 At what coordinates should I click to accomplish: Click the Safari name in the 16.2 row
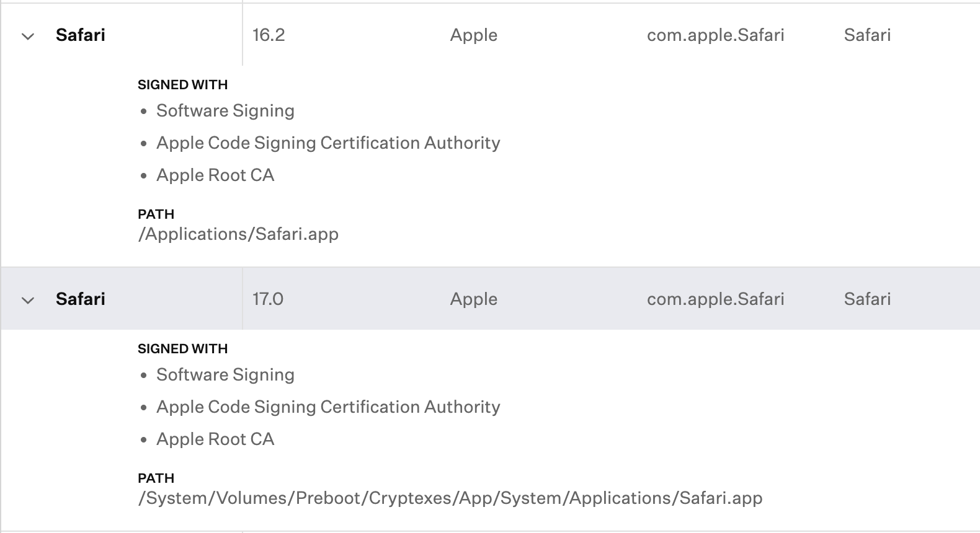81,35
